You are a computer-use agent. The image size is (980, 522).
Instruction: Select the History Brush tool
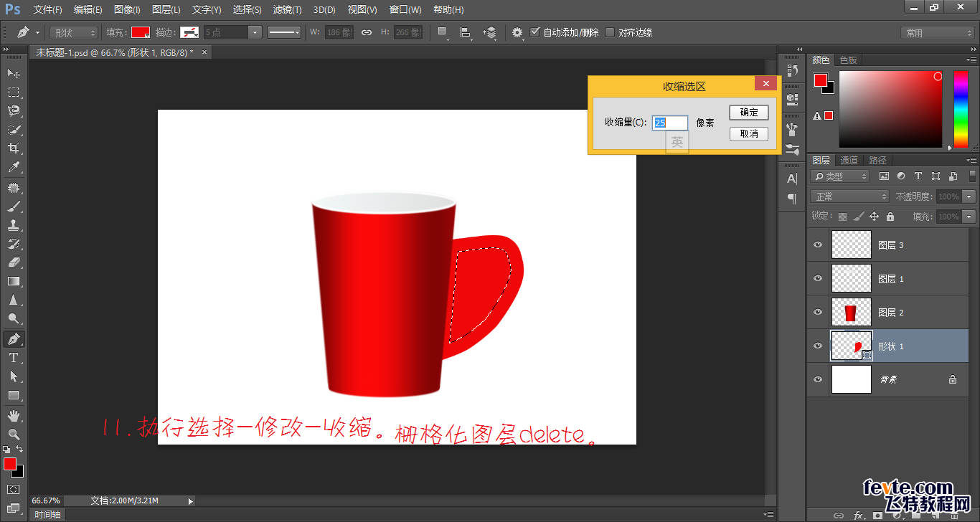pyautogui.click(x=14, y=244)
